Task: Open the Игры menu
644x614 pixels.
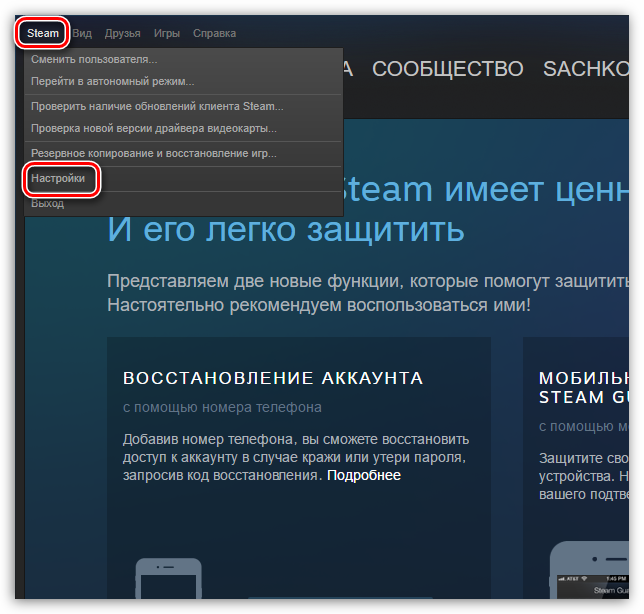Action: tap(167, 33)
